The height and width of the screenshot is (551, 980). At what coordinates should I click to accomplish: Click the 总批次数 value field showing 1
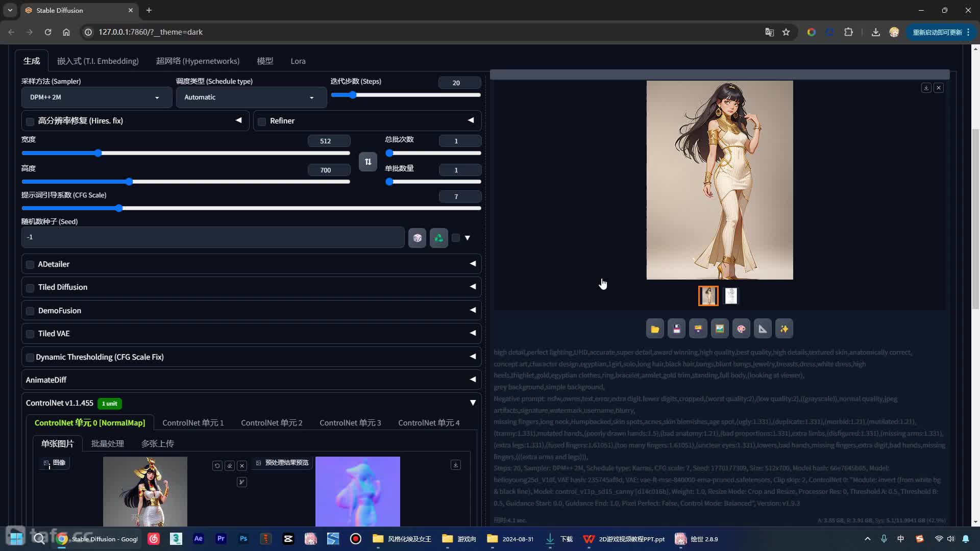tap(459, 141)
